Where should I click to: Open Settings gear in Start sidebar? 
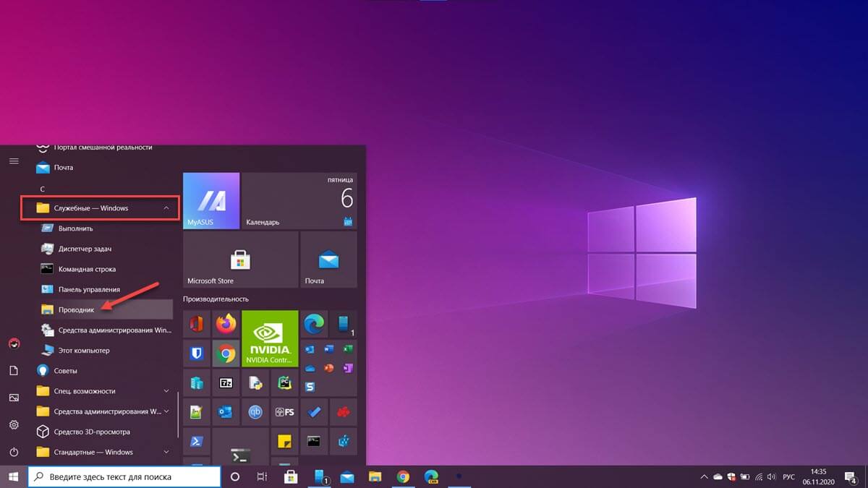tap(14, 424)
